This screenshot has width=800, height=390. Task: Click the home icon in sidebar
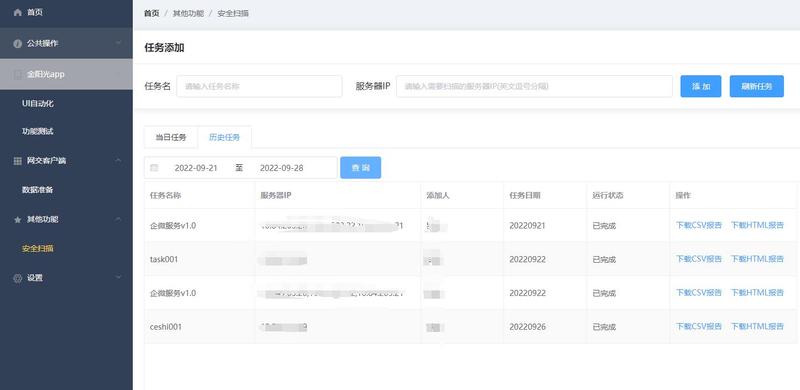pyautogui.click(x=17, y=12)
